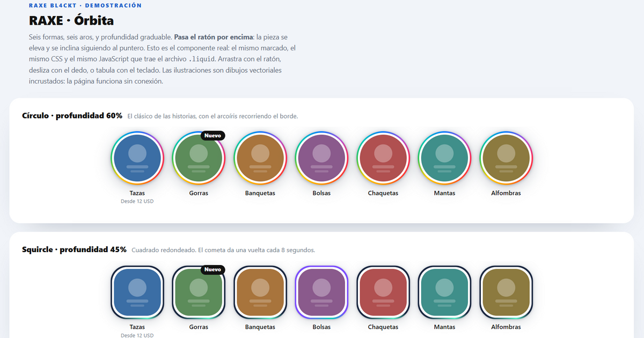Click the Mantas label in the Squircle row

444,327
